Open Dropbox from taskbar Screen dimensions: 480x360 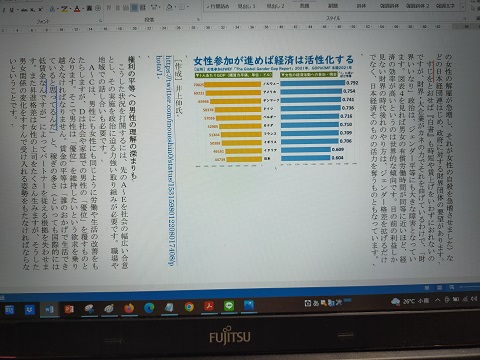[30, 310]
